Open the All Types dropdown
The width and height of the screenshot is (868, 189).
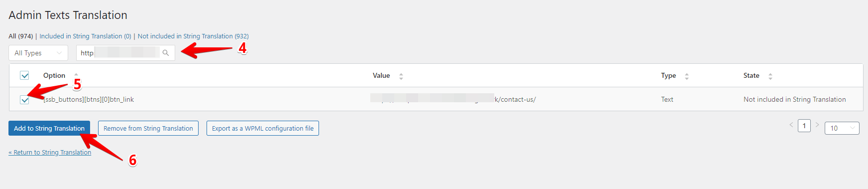point(38,53)
